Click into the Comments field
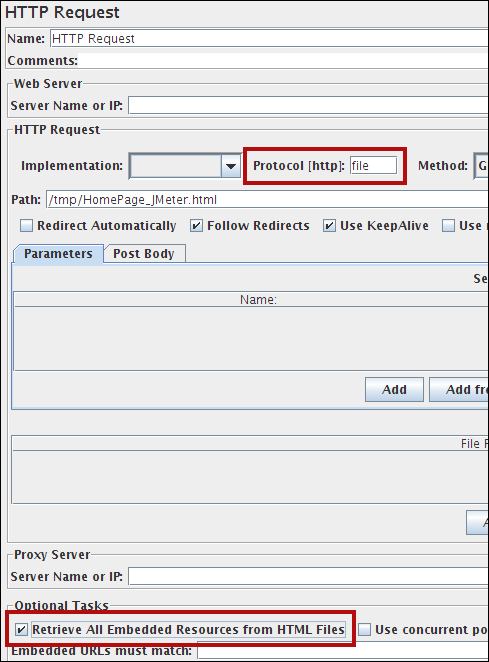The height and width of the screenshot is (662, 489). coord(283,60)
